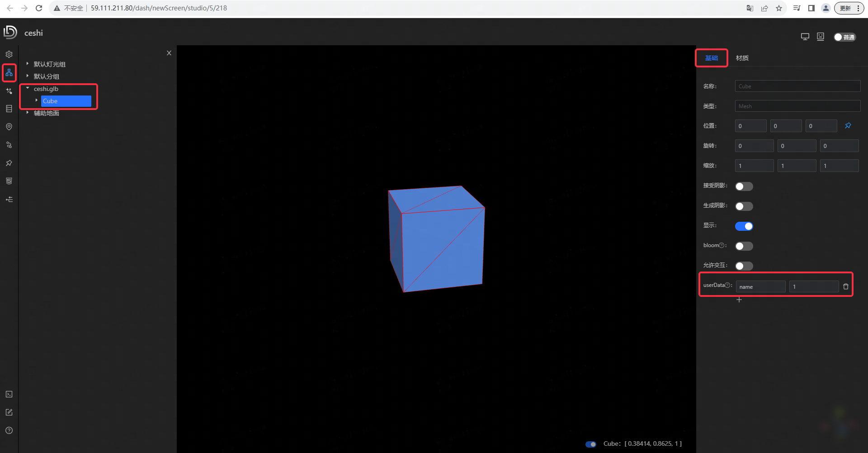Enable the 接受阴影 toggle

pos(744,186)
